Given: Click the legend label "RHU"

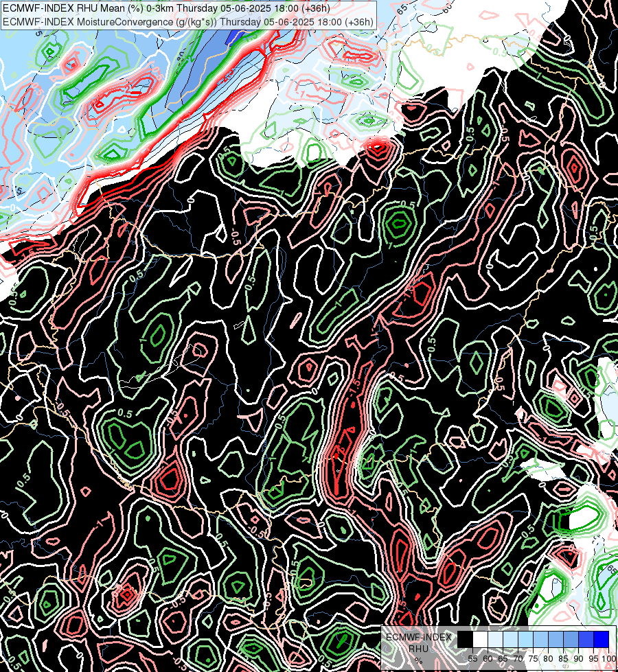Looking at the screenshot, I should pyautogui.click(x=418, y=649).
